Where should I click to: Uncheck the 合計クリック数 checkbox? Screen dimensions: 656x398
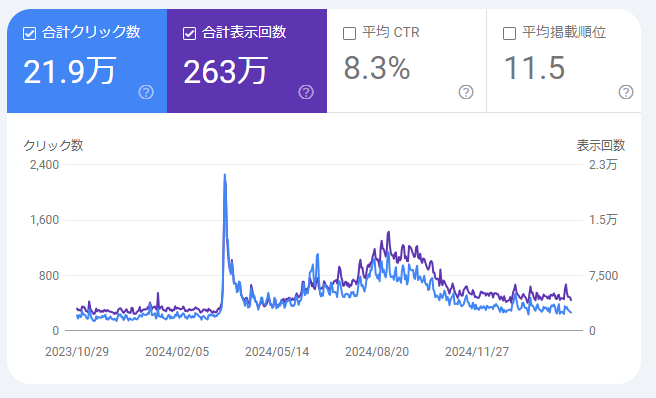(x=29, y=33)
